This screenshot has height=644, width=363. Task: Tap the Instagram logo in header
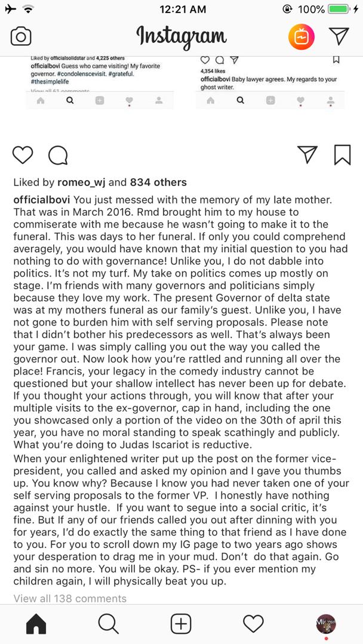(x=181, y=37)
